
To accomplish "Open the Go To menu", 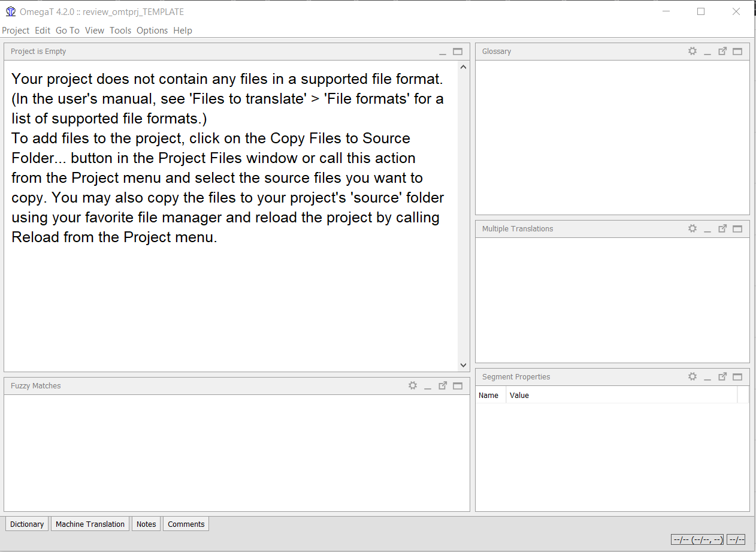I will click(x=68, y=31).
